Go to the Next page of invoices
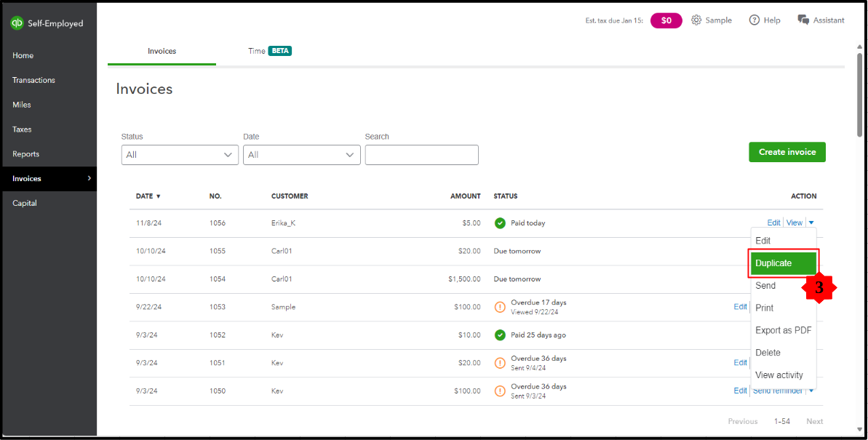This screenshot has width=868, height=440. pos(814,421)
